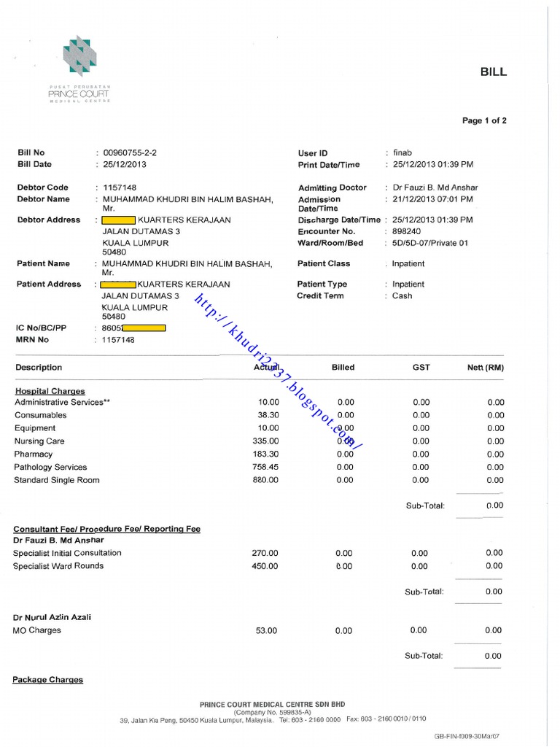Click the GST column header
The image size is (560, 747).
[x=421, y=368]
